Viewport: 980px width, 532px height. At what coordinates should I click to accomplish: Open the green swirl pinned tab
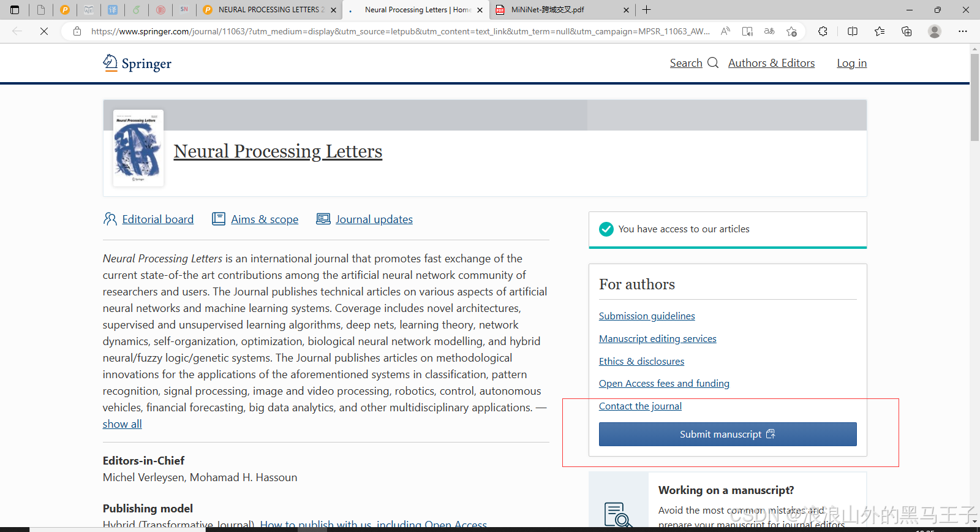coord(137,10)
